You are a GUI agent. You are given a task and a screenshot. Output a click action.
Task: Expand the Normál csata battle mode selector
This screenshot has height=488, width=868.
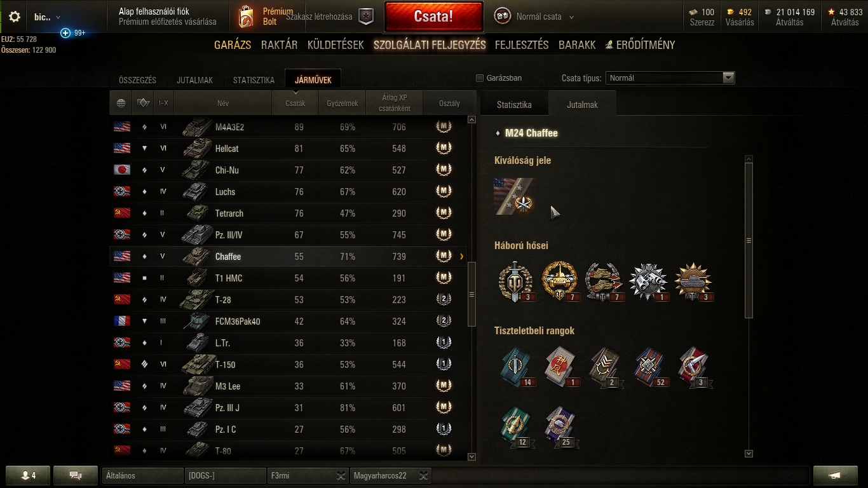[571, 17]
